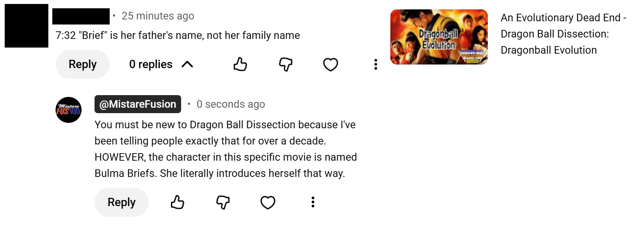Dislike the MistareFusion reply
This screenshot has height=227, width=644.
(x=223, y=202)
